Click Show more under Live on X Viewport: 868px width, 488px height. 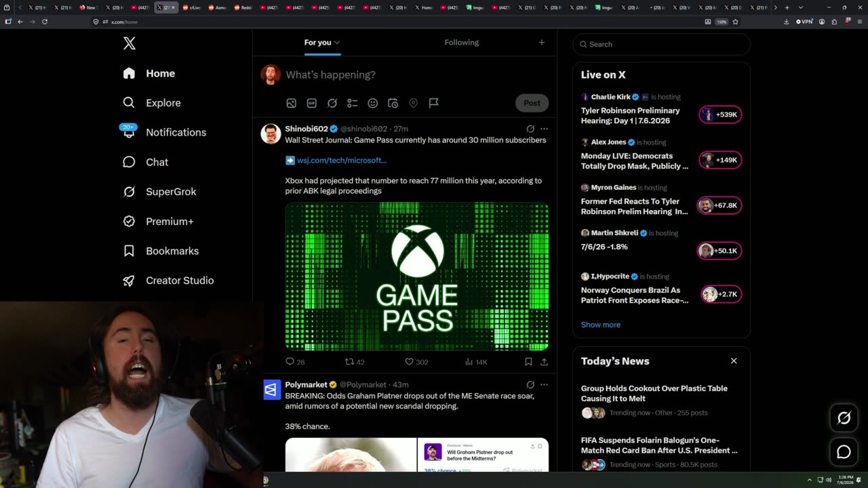click(x=600, y=325)
